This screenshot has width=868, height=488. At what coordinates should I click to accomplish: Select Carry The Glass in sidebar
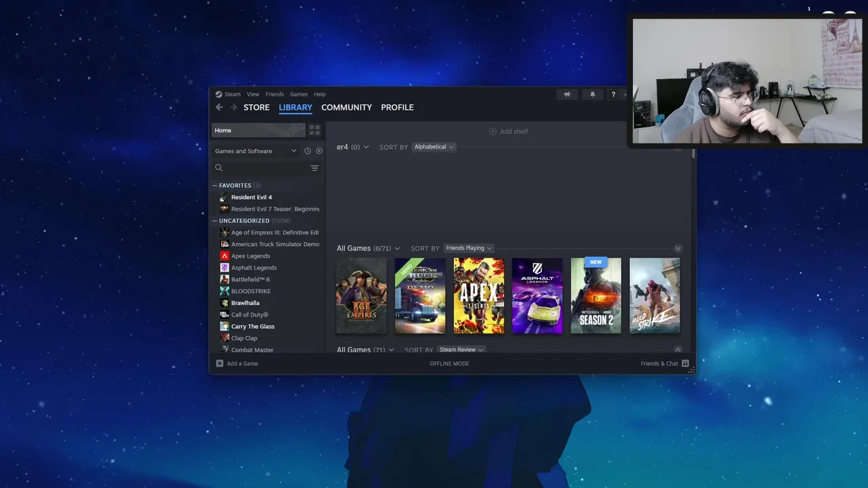point(253,327)
